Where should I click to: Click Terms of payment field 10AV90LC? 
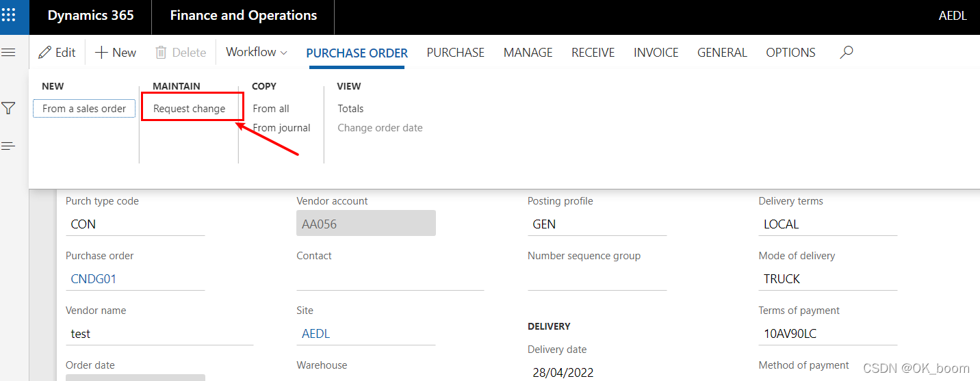828,334
